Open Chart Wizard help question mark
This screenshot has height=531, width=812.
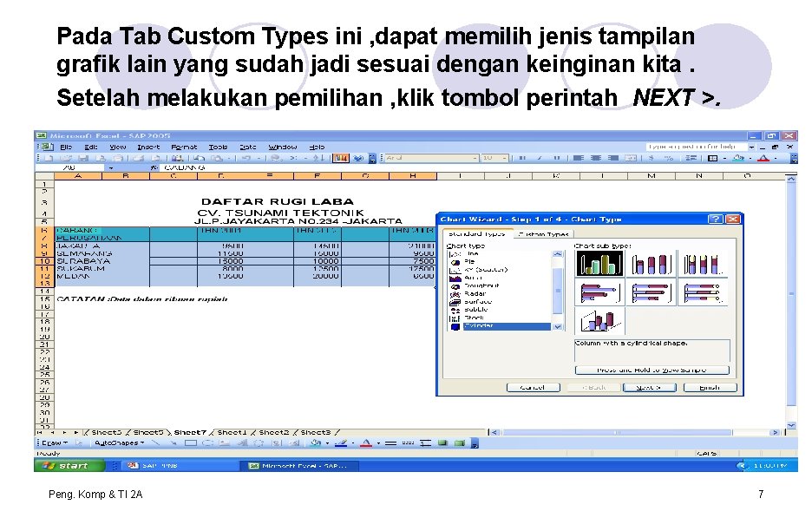715,220
